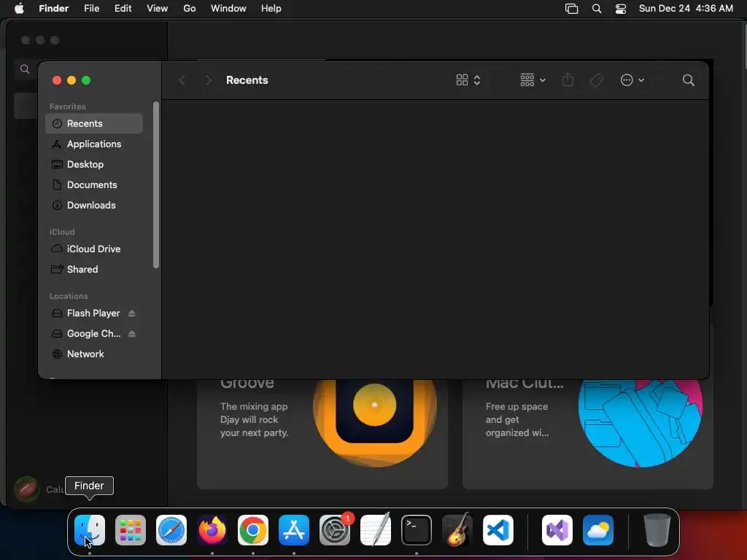The height and width of the screenshot is (560, 747).
Task: Go back in Finder window
Action: click(182, 80)
